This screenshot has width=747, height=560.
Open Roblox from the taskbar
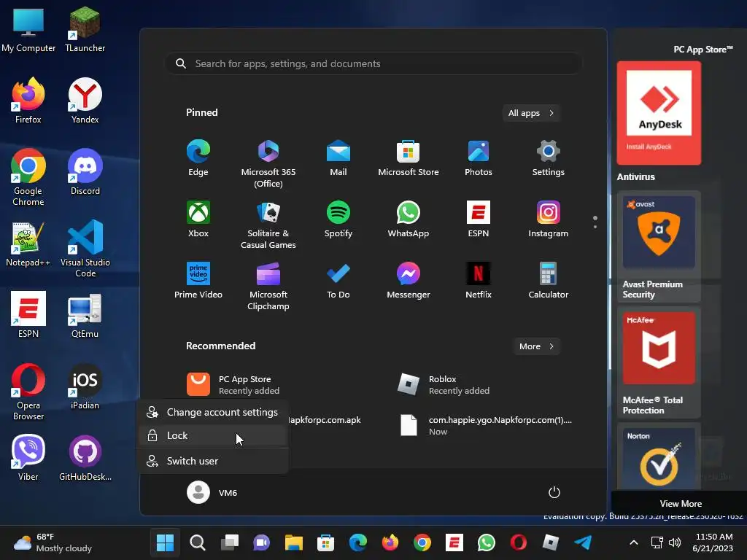point(550,542)
